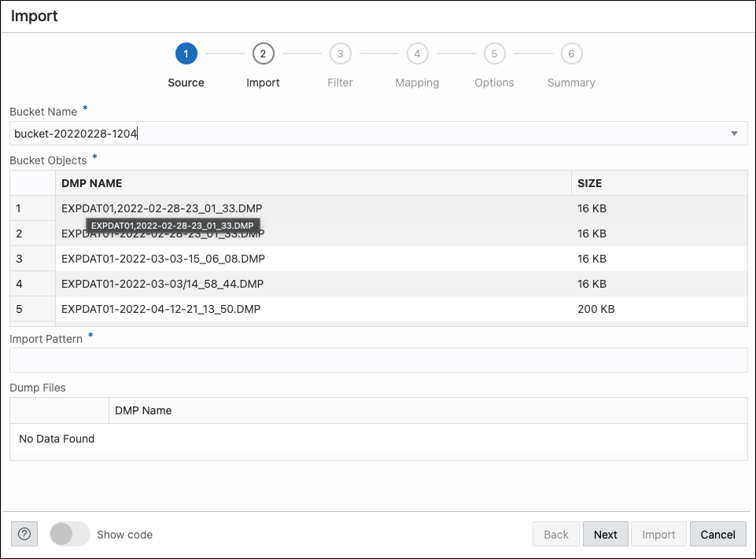Open the Bucket Name dropdown arrow

pos(734,134)
